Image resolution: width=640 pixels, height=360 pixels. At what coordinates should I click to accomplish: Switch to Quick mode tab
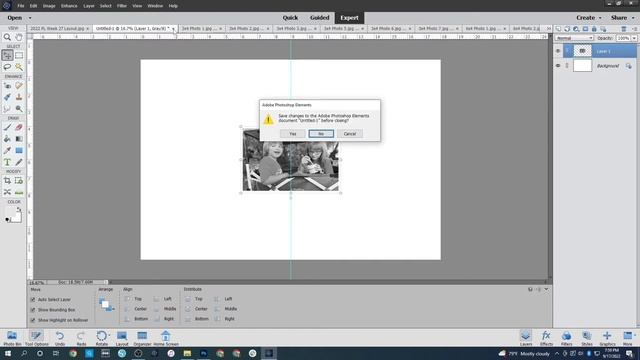[x=290, y=18]
